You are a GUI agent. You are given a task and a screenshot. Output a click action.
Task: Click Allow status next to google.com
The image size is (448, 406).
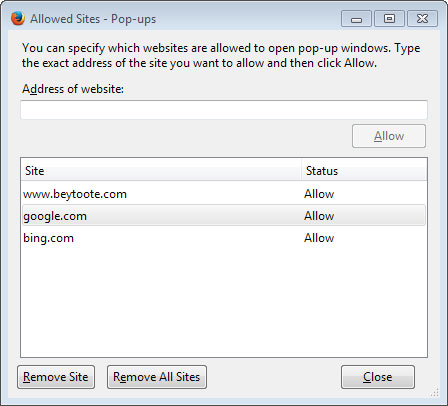coord(319,216)
